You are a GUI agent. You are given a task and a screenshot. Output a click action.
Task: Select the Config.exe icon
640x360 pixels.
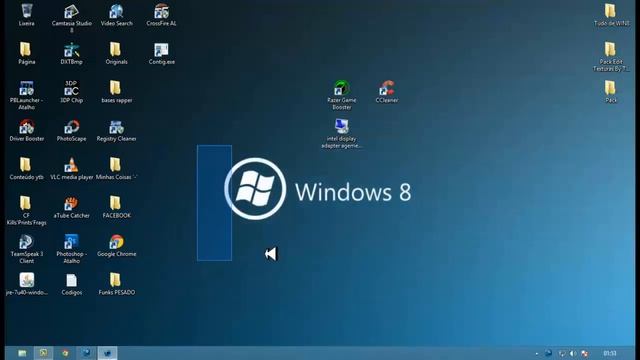click(161, 50)
